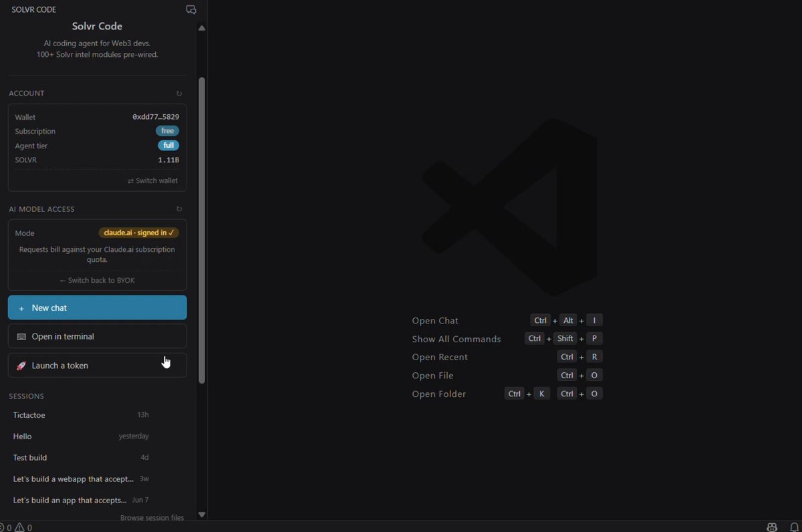Click the chat bubbles icon beside SOLVR CODE
Image resolution: width=802 pixels, height=532 pixels.
coord(191,10)
